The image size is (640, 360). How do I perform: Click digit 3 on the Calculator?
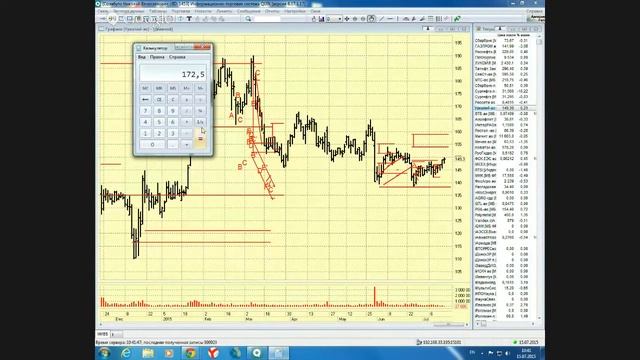coord(173,133)
